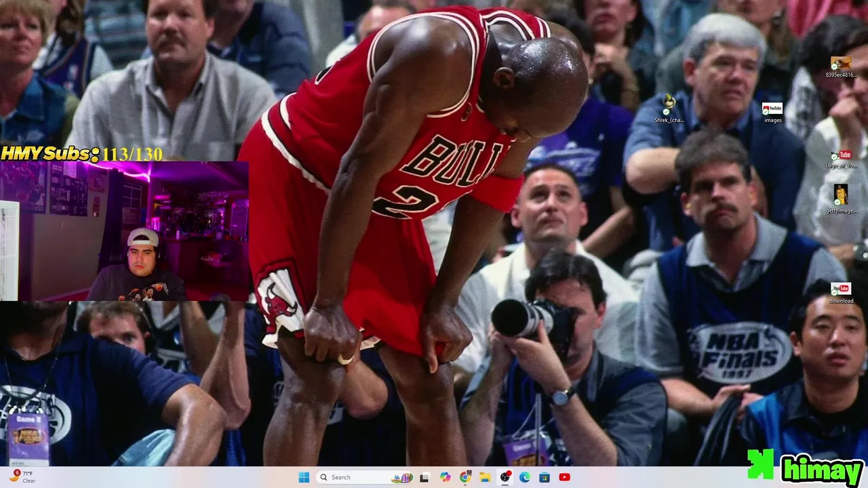The height and width of the screenshot is (488, 868).
Task: Click the taskbar Search box
Action: 366,477
